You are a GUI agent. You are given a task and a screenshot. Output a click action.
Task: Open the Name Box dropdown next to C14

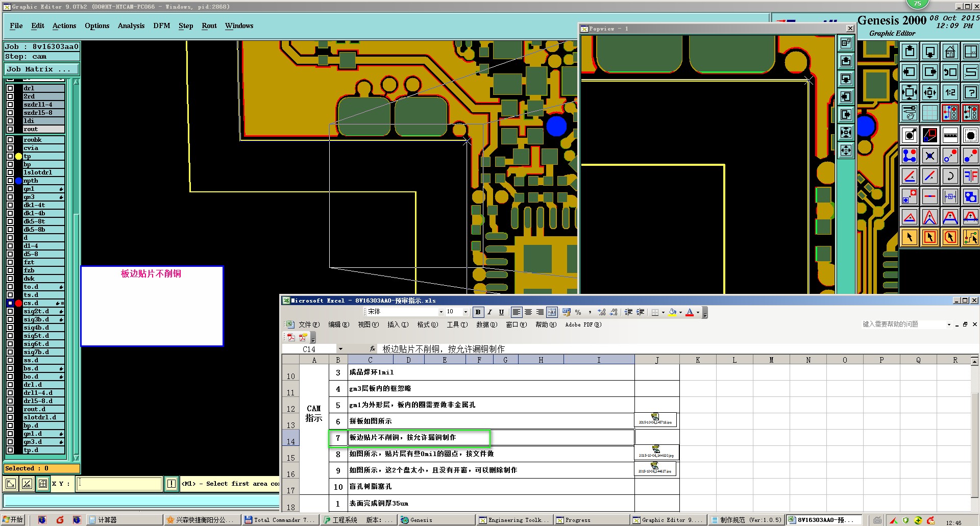[x=340, y=349]
